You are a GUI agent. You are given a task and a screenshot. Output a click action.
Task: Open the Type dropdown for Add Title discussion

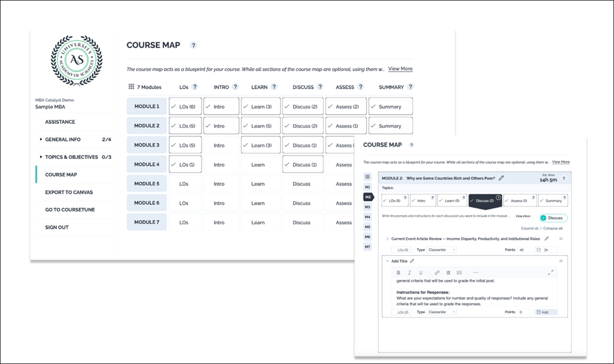[442, 312]
